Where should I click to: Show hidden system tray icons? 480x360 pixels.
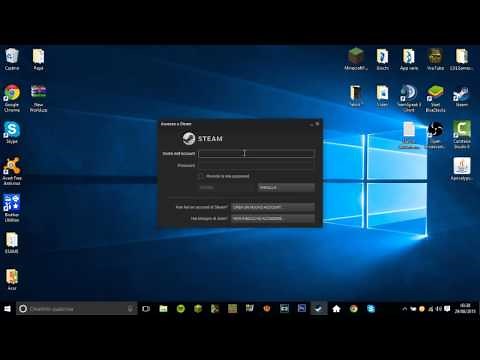click(x=405, y=309)
